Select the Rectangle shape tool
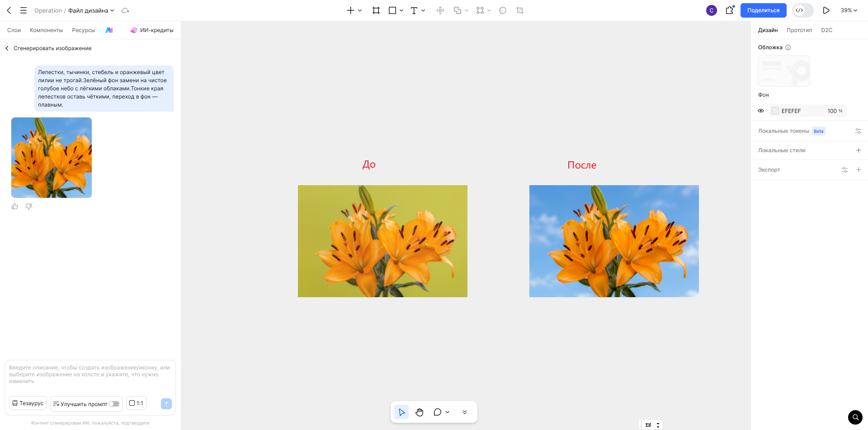Viewport: 868px width, 430px height. pyautogui.click(x=392, y=10)
